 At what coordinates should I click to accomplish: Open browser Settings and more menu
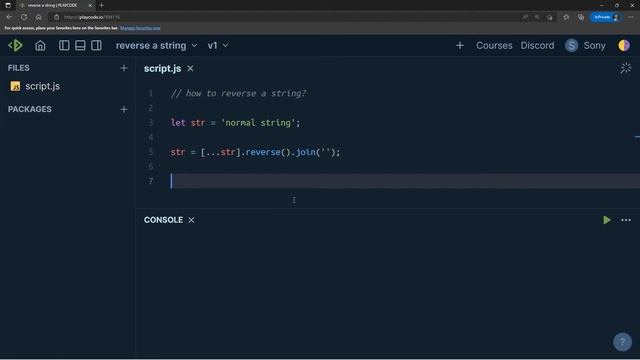(x=631, y=17)
